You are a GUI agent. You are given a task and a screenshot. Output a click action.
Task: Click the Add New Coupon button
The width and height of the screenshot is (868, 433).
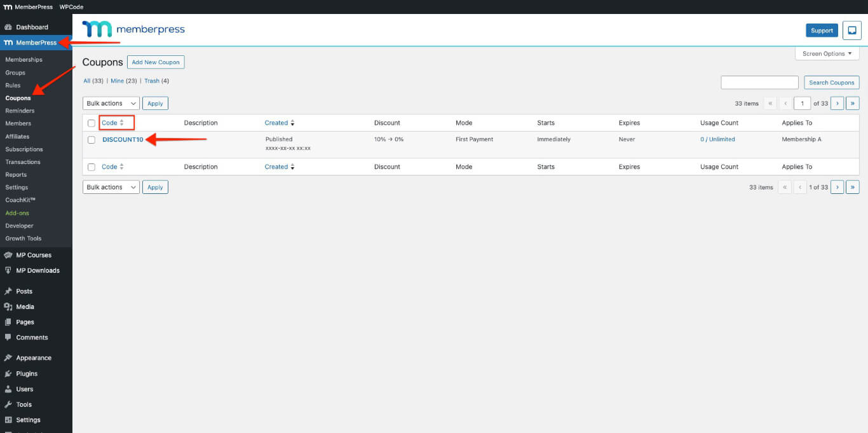tap(156, 62)
